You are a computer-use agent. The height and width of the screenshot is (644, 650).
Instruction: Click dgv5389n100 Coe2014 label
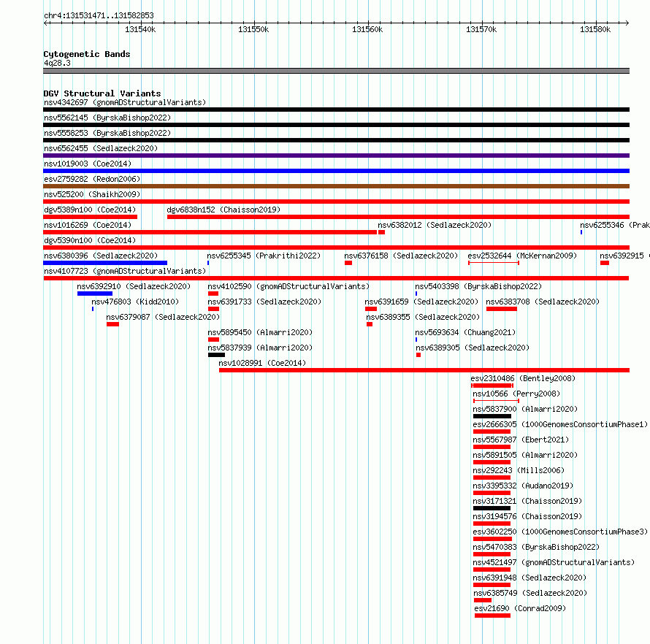point(90,210)
